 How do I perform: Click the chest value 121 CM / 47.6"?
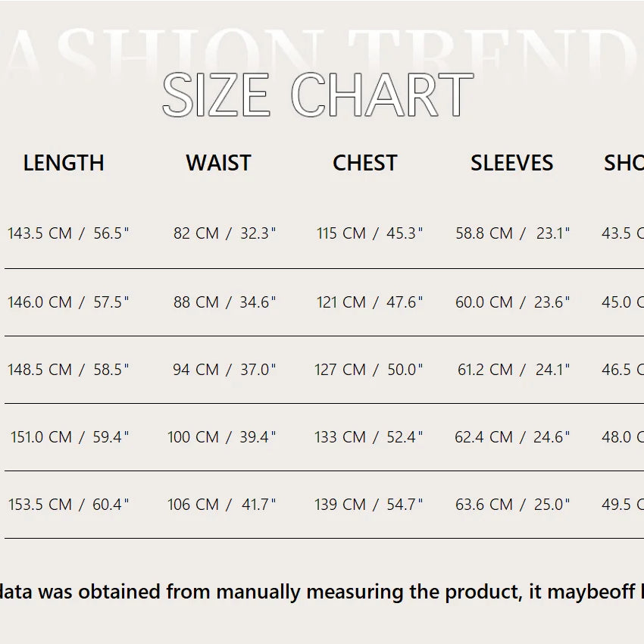370,302
